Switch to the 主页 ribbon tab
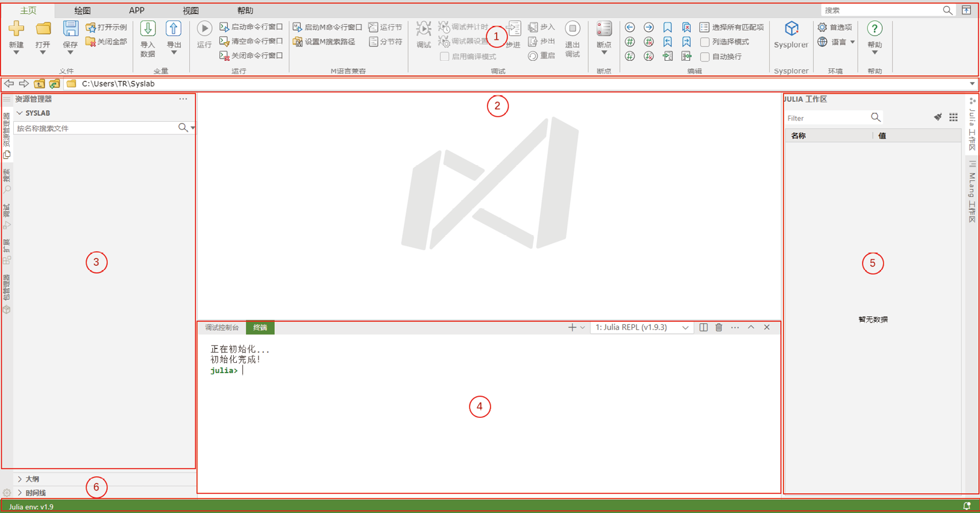This screenshot has width=980, height=513. 28,11
